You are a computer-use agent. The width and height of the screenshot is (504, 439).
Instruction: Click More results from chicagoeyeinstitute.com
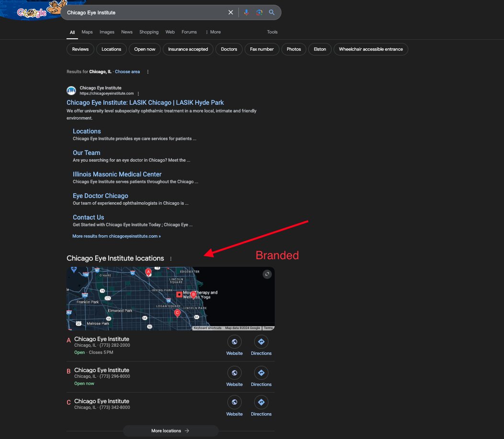pyautogui.click(x=116, y=236)
